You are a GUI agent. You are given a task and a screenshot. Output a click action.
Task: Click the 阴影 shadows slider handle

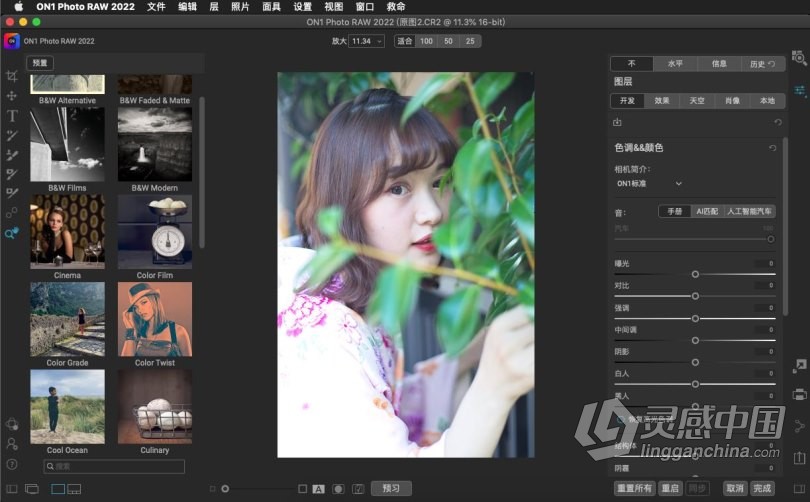(695, 363)
